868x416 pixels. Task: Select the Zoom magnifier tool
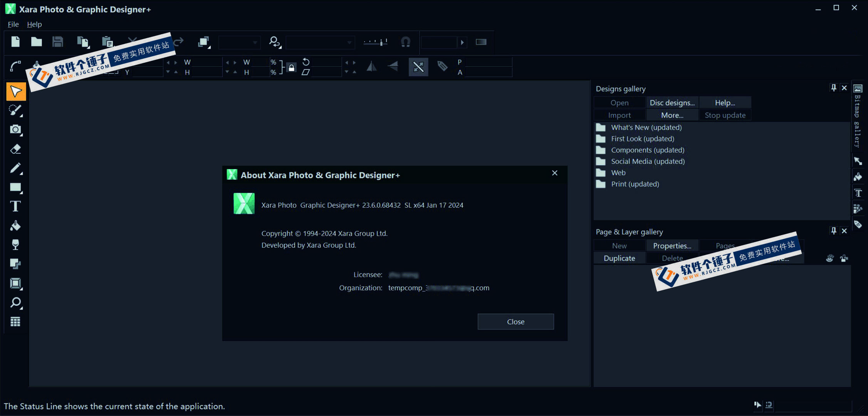point(16,303)
